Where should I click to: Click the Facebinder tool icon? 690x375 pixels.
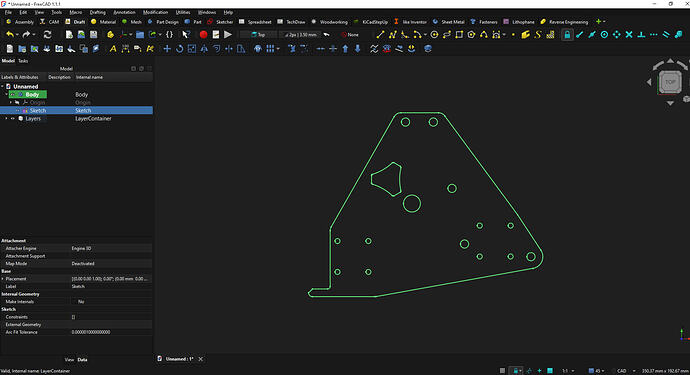pos(525,34)
